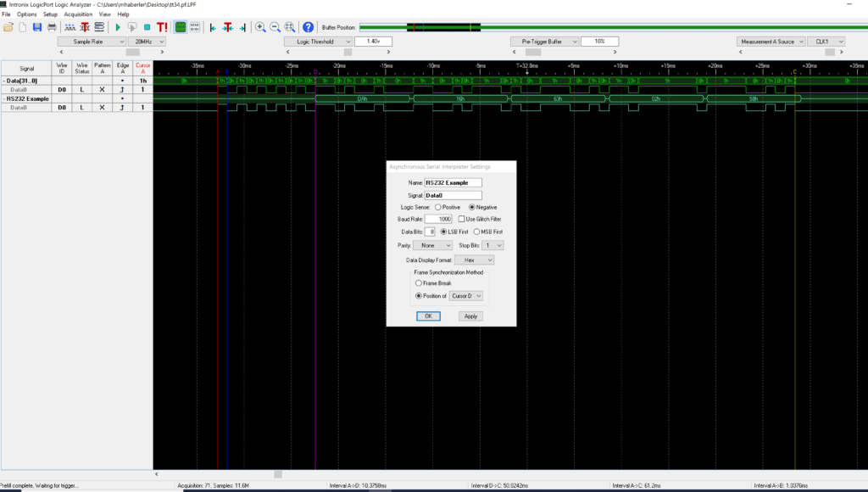
Task: Enable the Use Glitch Filter checkbox
Action: [461, 219]
